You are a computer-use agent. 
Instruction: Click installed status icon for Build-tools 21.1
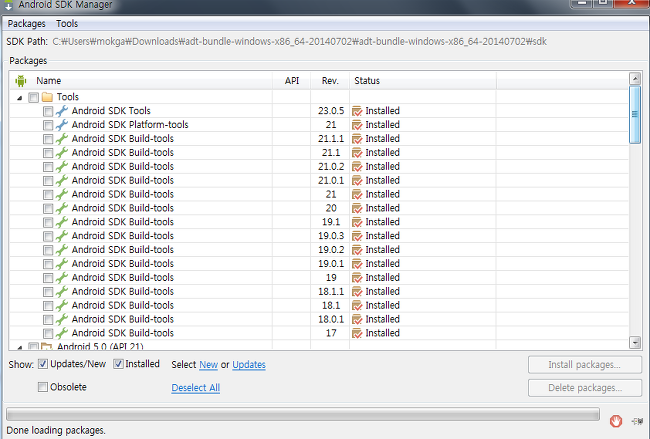coord(357,153)
